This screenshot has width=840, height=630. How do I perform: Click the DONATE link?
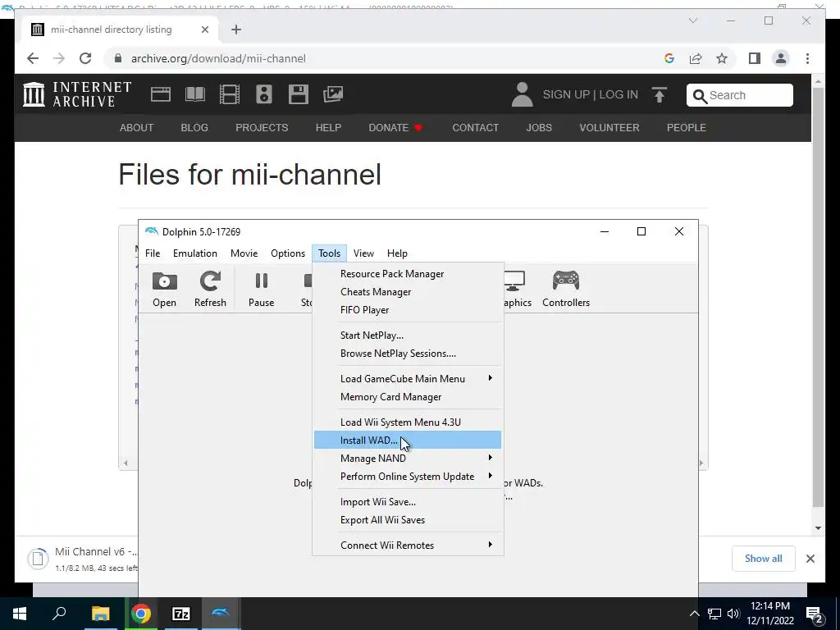pos(395,128)
